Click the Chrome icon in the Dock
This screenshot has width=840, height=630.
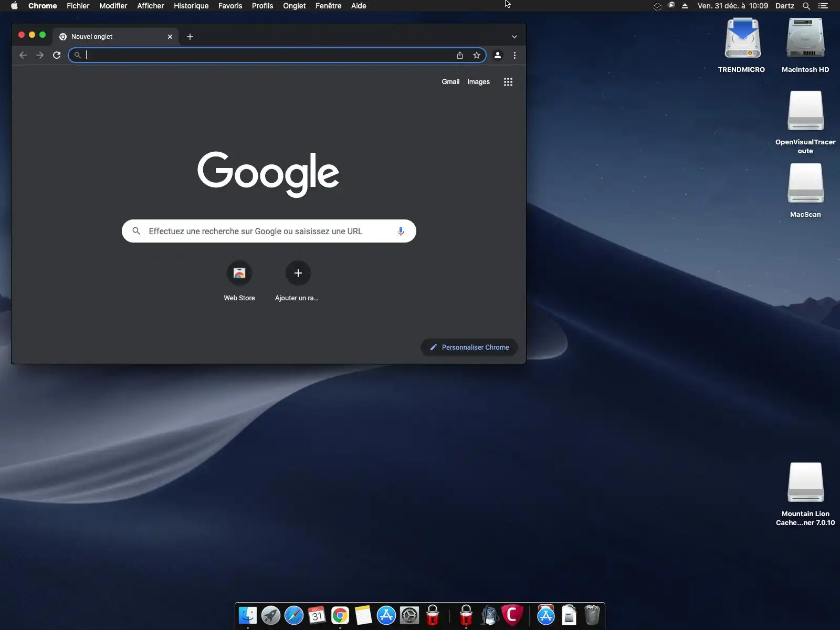(340, 615)
